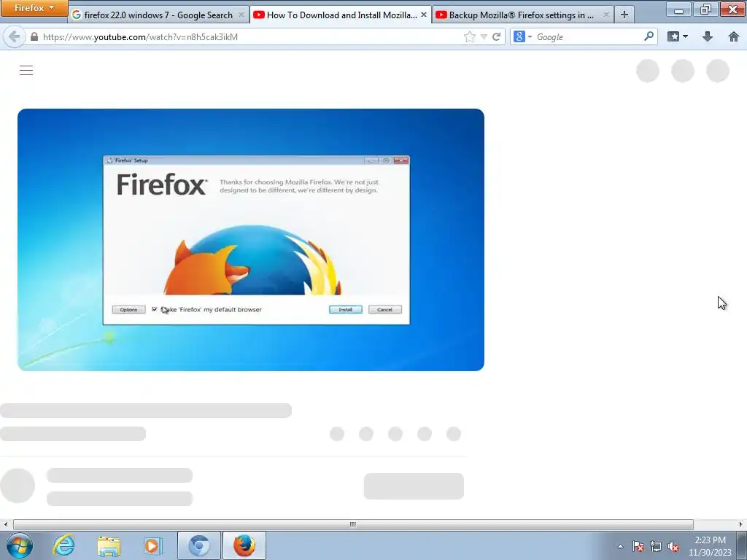Viewport: 747px width, 560px height.
Task: Click the Firefox Setup video thumbnail
Action: coord(251,239)
